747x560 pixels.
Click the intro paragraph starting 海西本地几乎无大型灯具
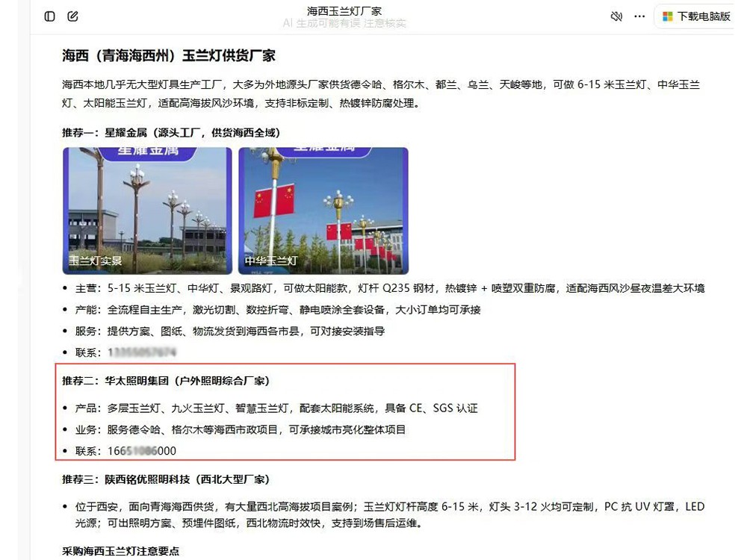[x=381, y=94]
